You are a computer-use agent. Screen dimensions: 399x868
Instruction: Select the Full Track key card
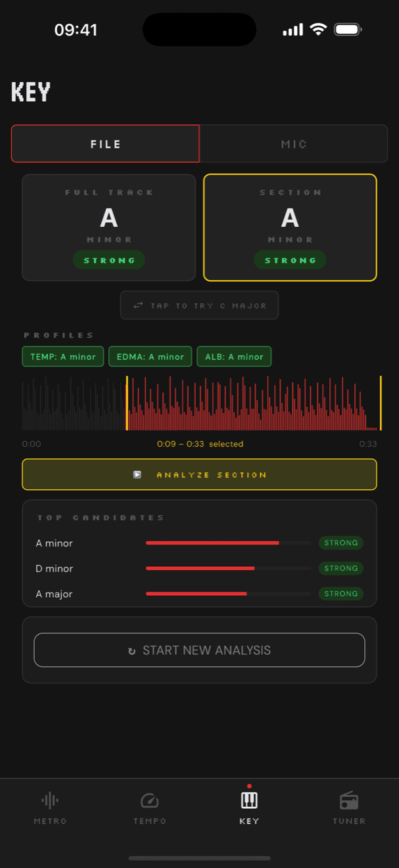[x=109, y=228]
